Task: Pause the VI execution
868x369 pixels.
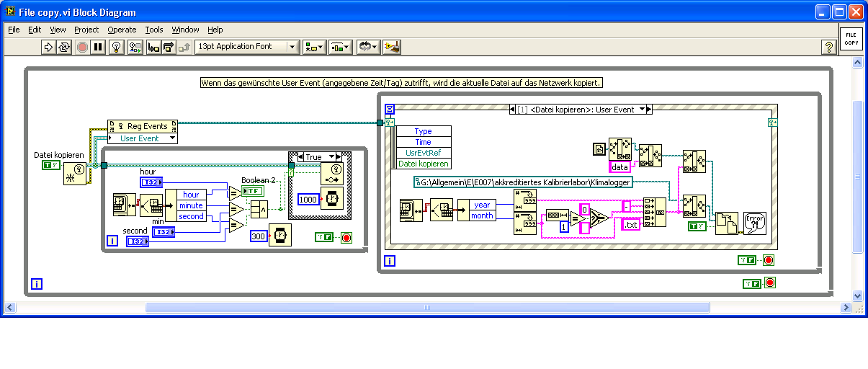Action: click(98, 47)
